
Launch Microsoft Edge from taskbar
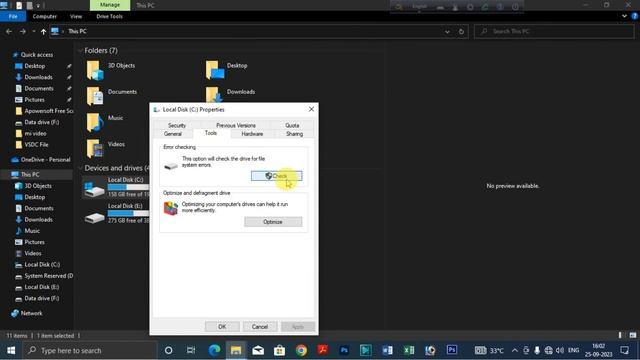[215, 350]
